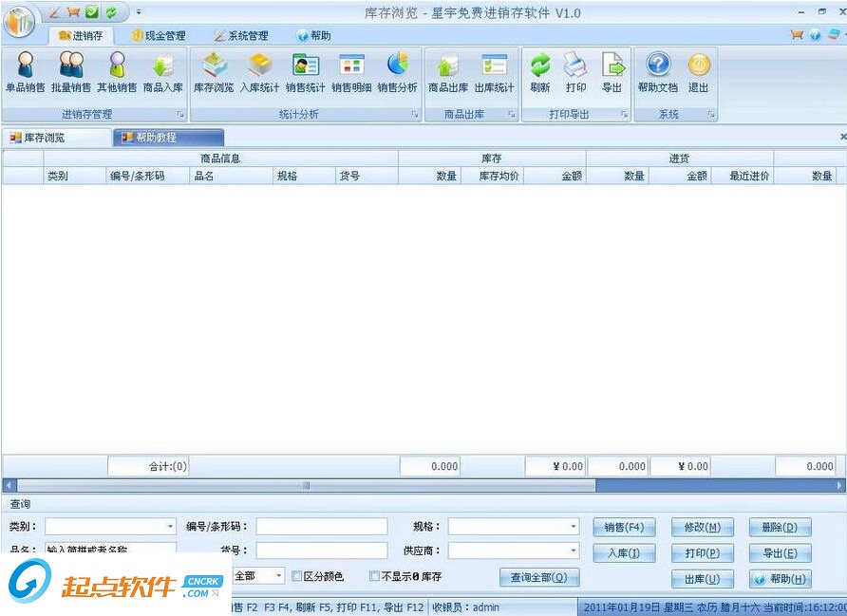Viewport: 847px width, 616px height.
Task: Toggle 不显示0库存 checkbox
Action: pos(374,576)
